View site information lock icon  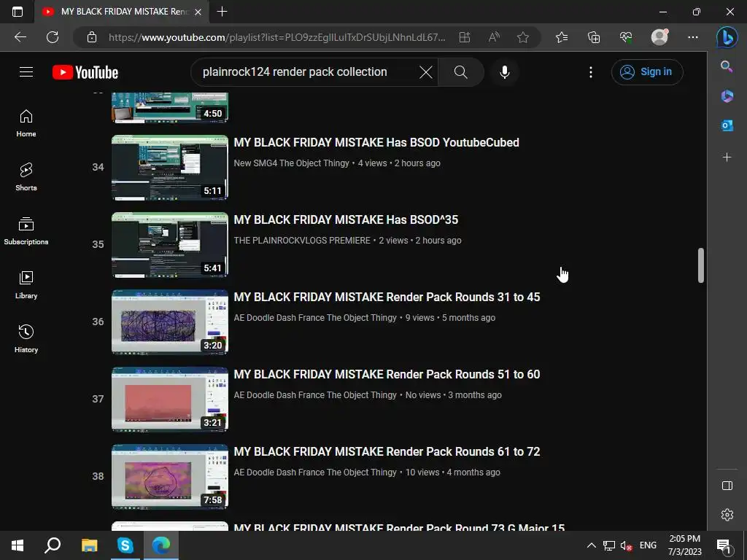coord(92,37)
